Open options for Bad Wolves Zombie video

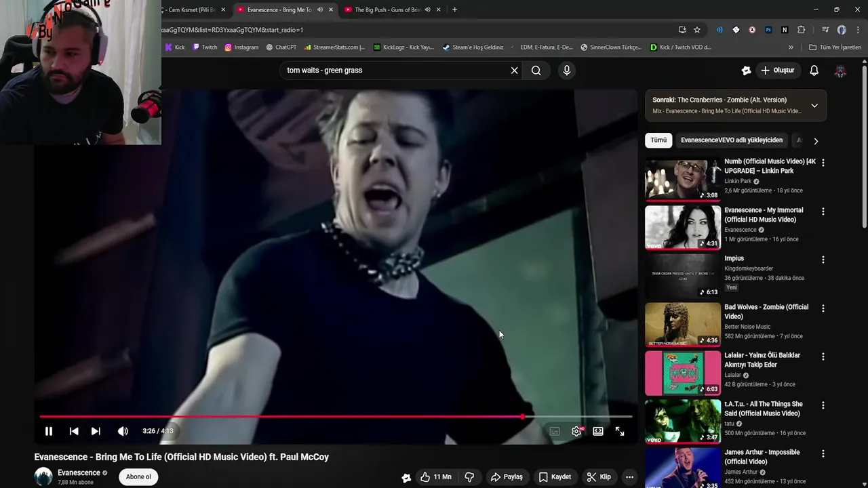pyautogui.click(x=823, y=308)
